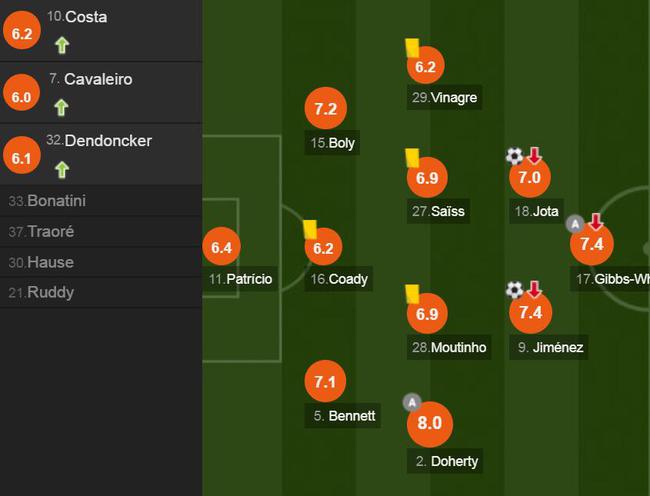Click Vinagre's yellow card icon
This screenshot has width=650, height=496.
point(412,48)
